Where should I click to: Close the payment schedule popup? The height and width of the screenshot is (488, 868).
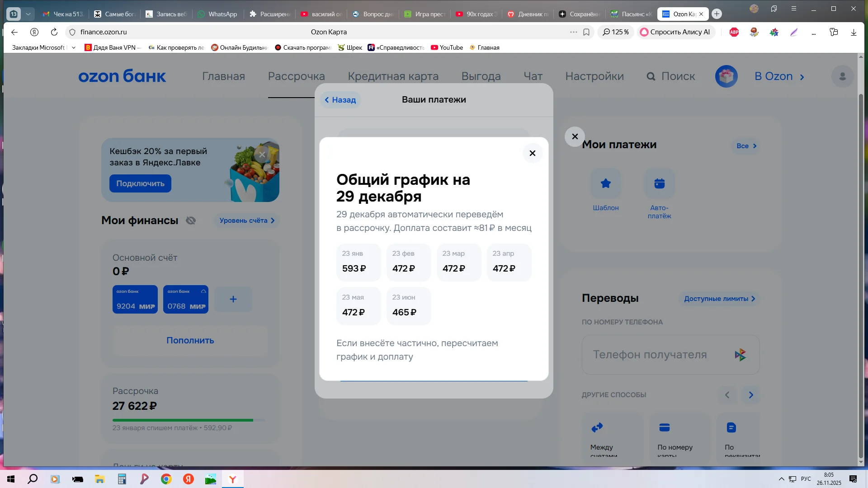532,153
